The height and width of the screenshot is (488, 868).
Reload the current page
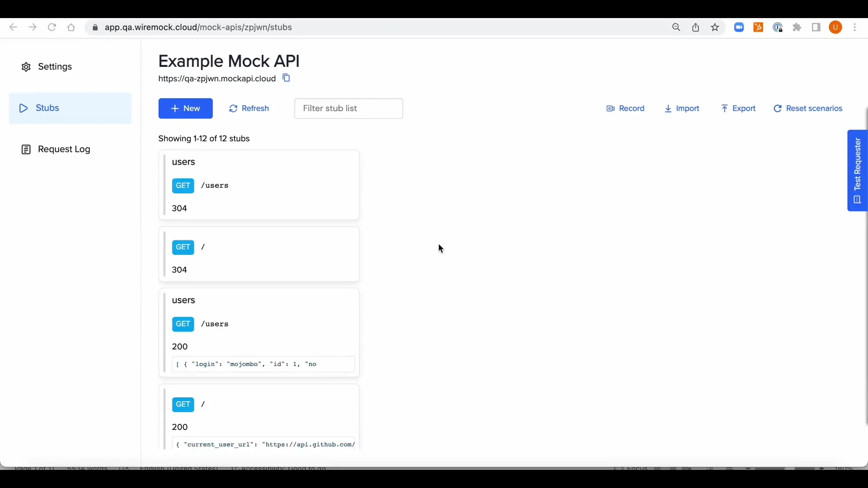(x=52, y=27)
